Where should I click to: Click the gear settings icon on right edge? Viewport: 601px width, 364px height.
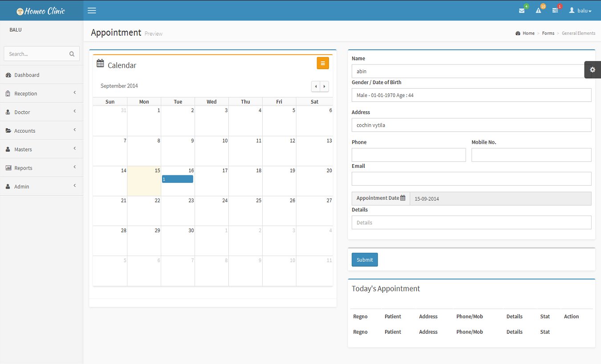pyautogui.click(x=592, y=70)
